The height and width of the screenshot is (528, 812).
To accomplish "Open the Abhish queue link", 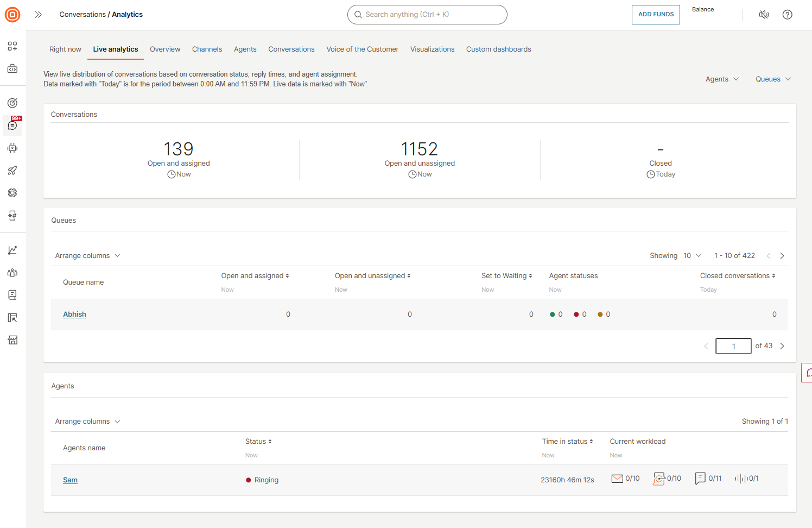I will point(74,314).
